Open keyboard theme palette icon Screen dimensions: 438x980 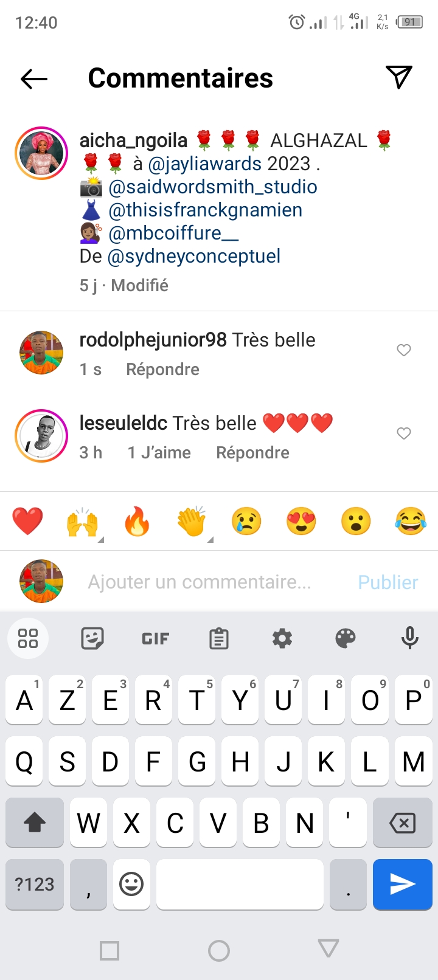point(346,638)
